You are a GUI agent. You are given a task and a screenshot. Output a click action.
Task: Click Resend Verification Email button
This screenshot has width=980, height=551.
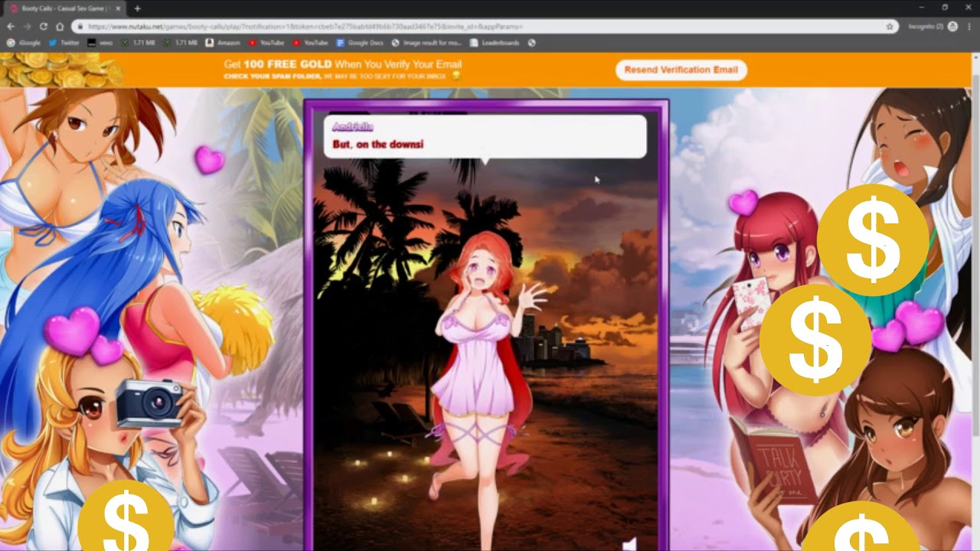tap(681, 70)
